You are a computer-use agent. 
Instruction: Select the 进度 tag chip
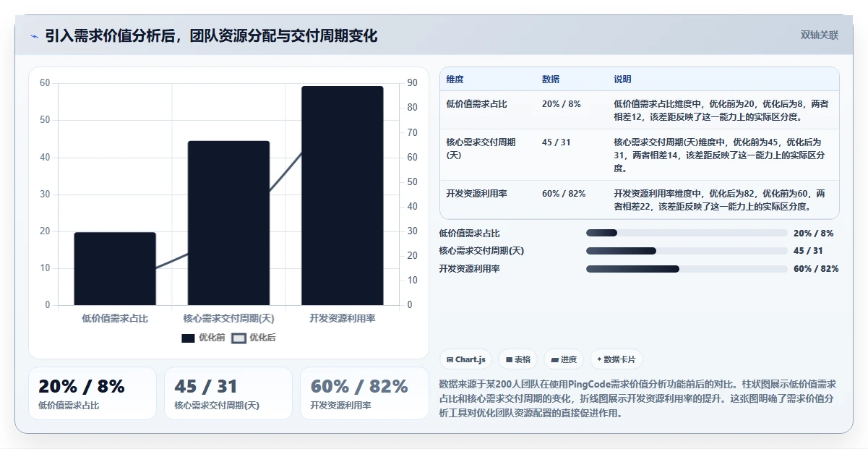point(564,359)
